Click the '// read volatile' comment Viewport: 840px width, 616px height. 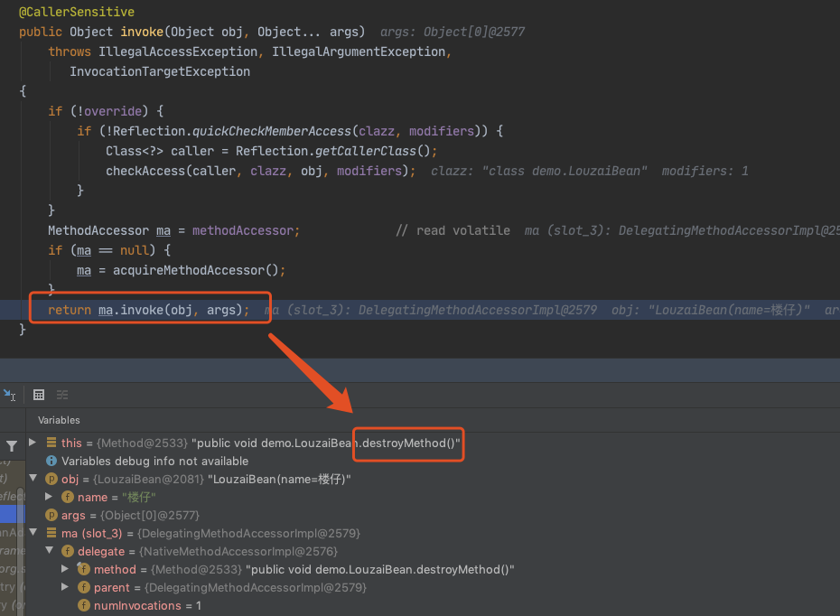[x=453, y=231]
